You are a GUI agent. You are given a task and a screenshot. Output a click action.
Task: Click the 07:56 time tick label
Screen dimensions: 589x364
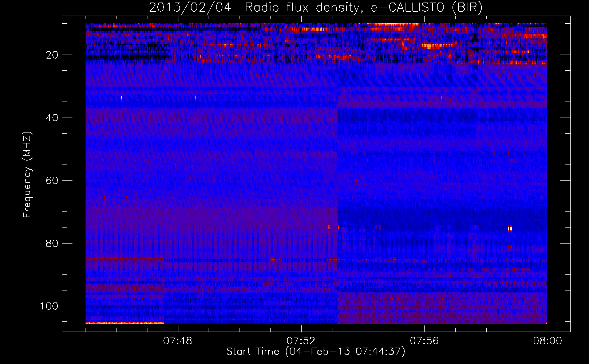[424, 341]
